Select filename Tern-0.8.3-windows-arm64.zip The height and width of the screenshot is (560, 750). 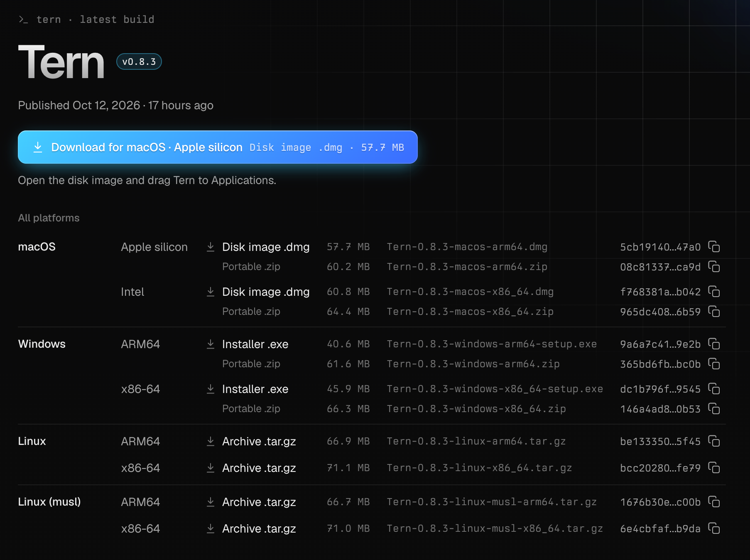[473, 364]
